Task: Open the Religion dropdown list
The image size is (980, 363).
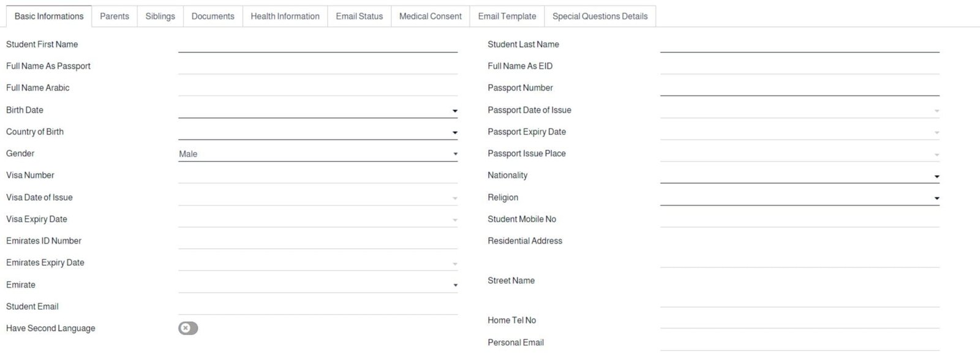Action: (x=799, y=198)
